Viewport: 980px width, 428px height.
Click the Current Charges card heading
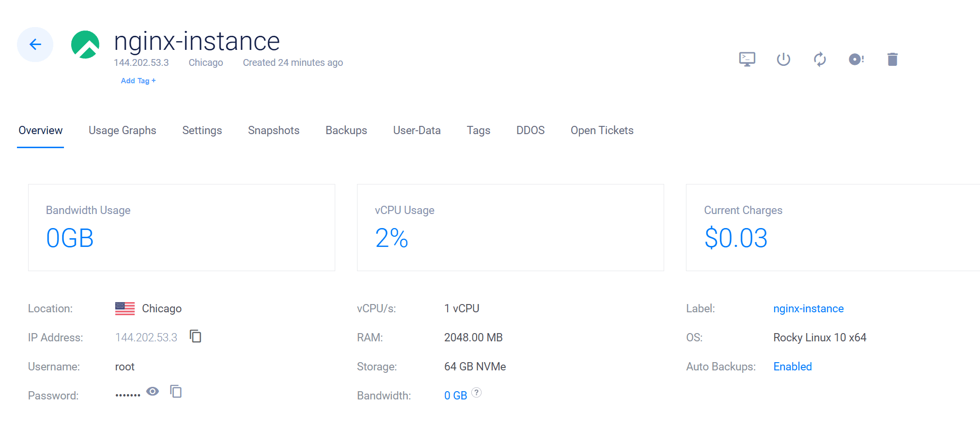[x=743, y=210]
